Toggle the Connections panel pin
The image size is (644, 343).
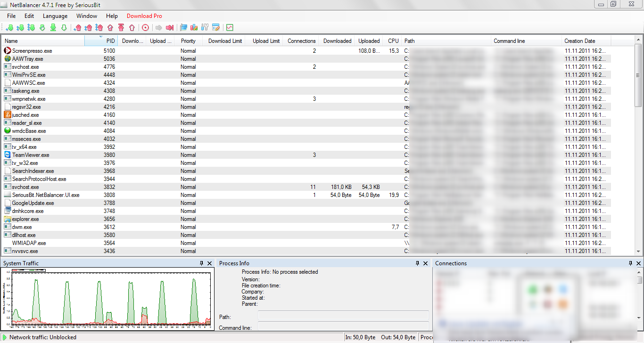[x=629, y=263]
